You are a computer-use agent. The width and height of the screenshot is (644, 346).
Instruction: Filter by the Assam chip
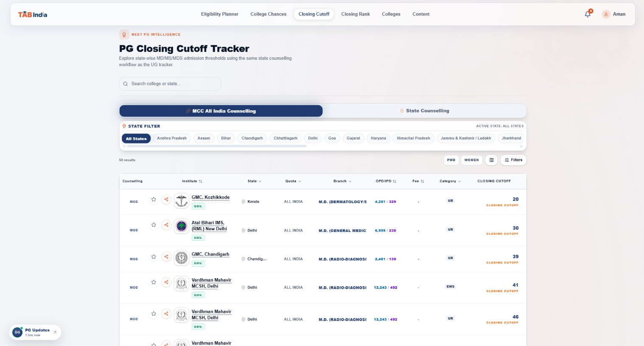tap(204, 138)
